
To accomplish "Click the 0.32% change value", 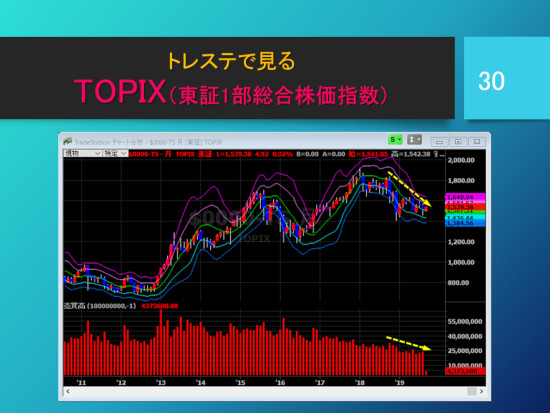I will (282, 154).
